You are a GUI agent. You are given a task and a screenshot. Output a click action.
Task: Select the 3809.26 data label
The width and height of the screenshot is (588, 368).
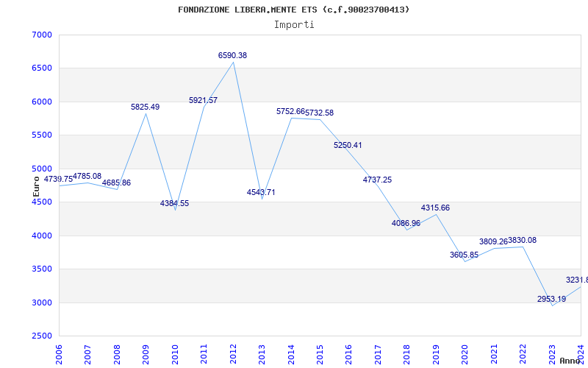(x=493, y=241)
